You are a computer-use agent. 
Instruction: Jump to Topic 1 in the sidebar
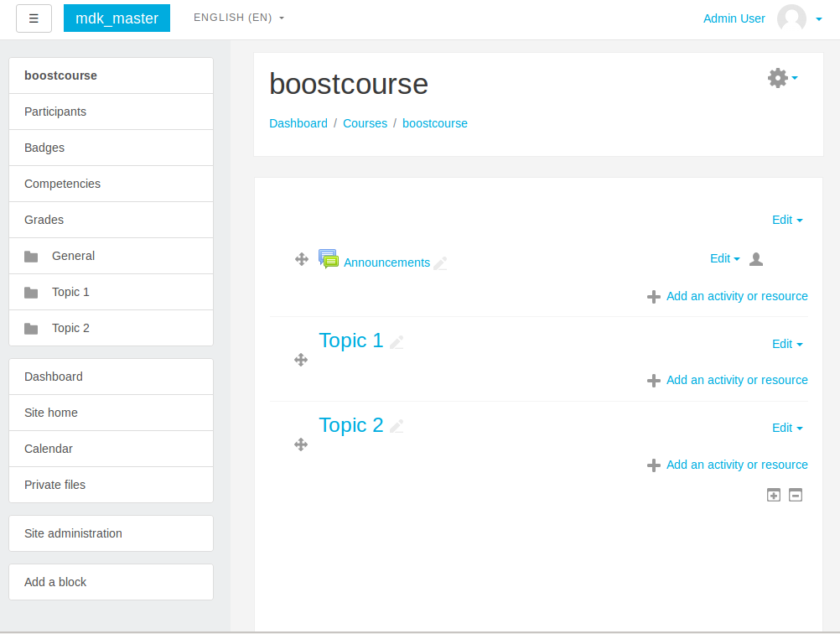(111, 292)
